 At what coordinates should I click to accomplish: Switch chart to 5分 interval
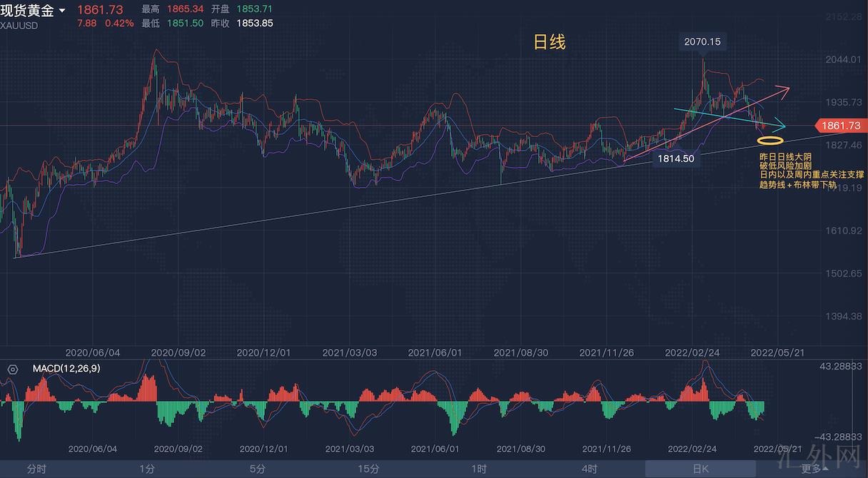pos(258,469)
